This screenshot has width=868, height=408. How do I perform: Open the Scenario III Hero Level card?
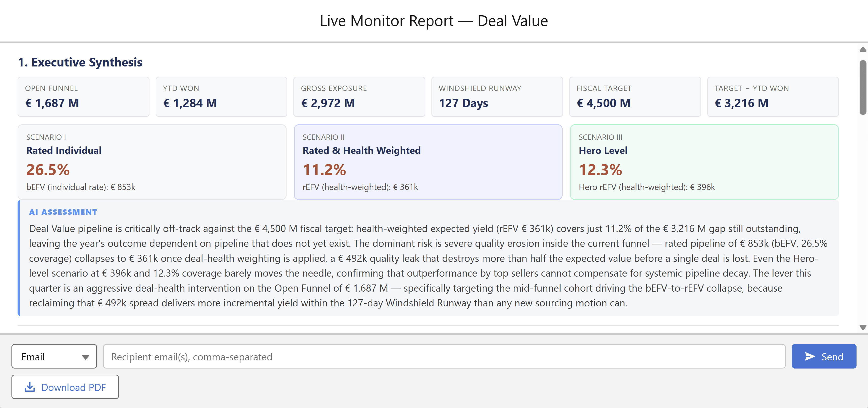coord(704,162)
